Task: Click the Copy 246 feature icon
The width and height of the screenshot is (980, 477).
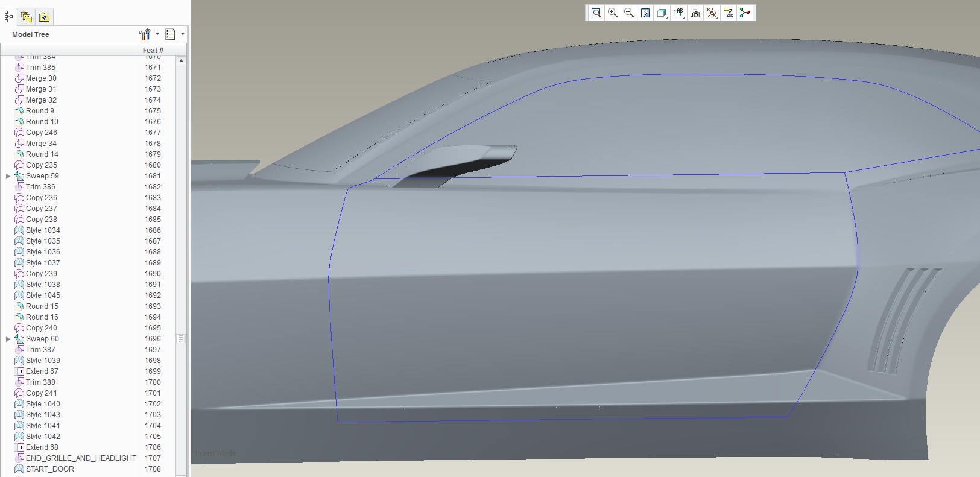Action: coord(19,133)
